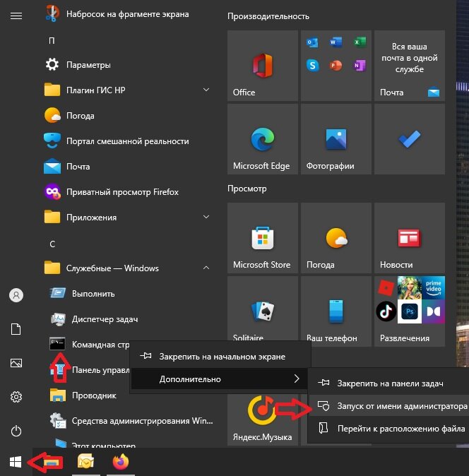The image size is (469, 476).
Task: Open OneNote icon in Office apps tile
Action: (360, 65)
